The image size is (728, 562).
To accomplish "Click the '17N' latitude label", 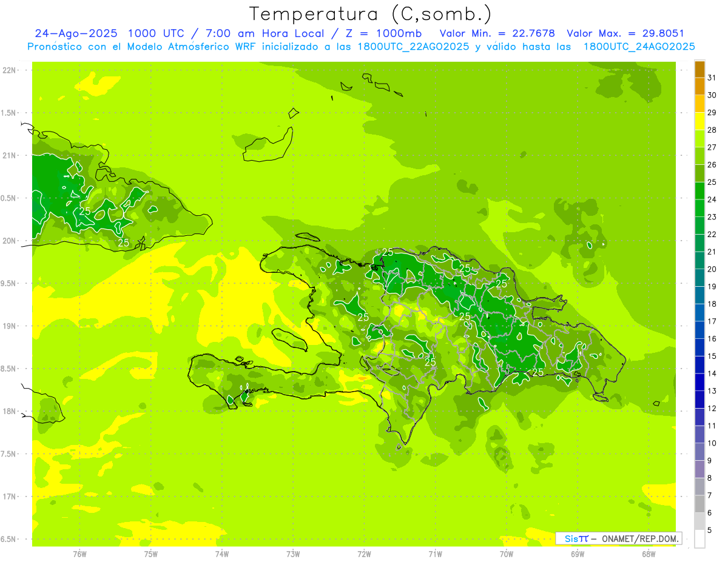I will tap(9, 497).
